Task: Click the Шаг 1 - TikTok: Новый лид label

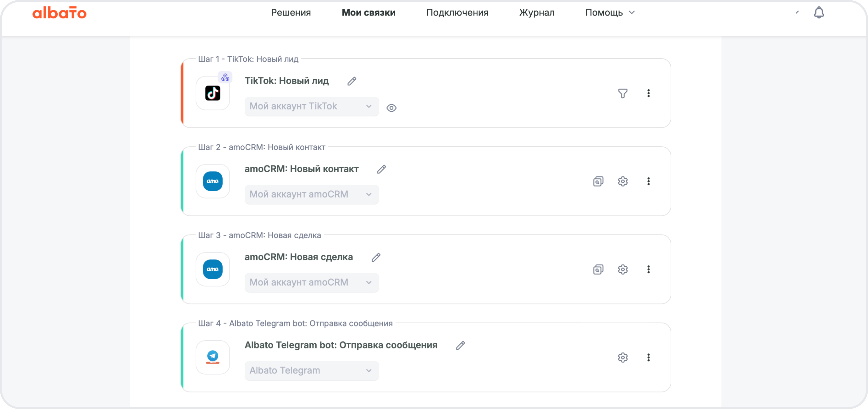Action: tap(248, 59)
